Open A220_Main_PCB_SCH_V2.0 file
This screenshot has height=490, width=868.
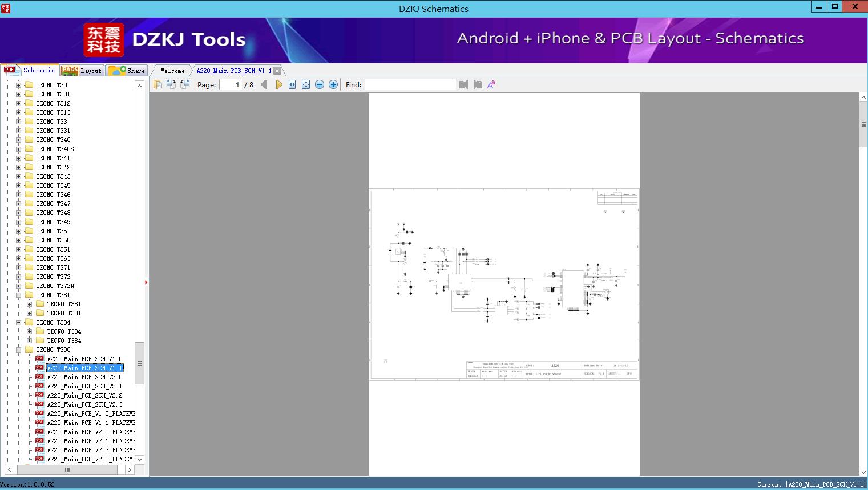coord(84,377)
